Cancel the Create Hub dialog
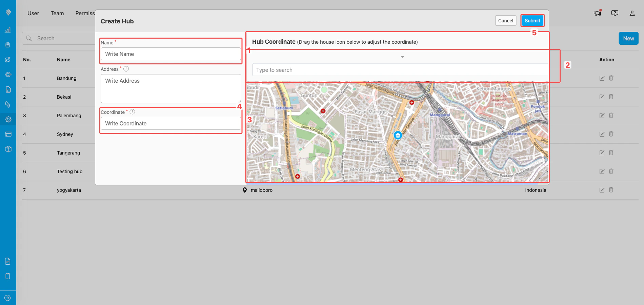 [506, 21]
